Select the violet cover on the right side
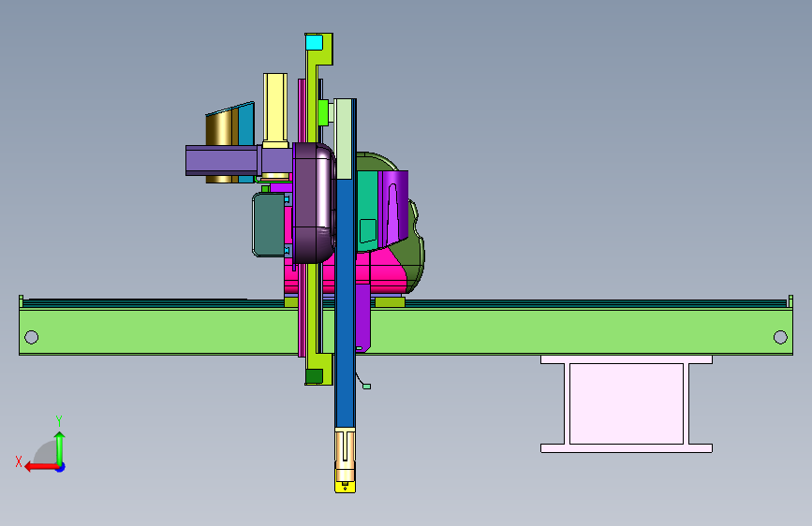The image size is (812, 526). point(393,208)
